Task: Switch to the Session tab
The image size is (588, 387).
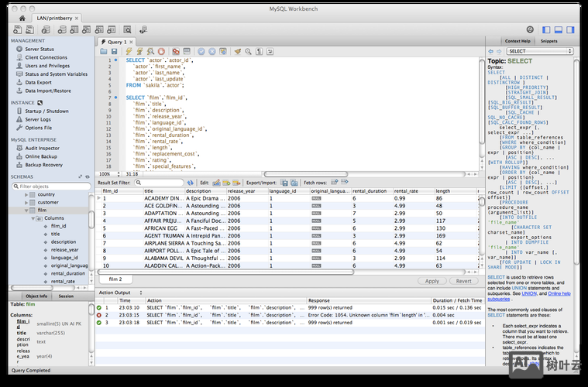Action: (66, 296)
